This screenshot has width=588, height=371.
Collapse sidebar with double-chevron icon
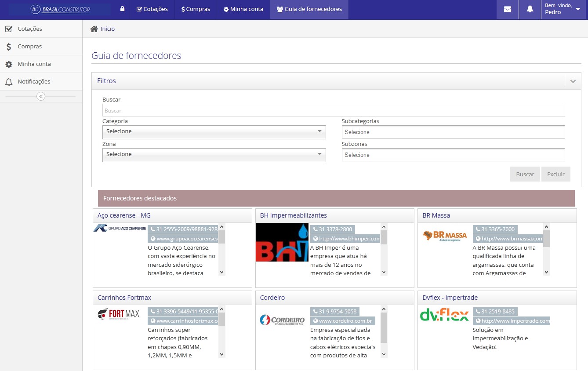coord(41,96)
